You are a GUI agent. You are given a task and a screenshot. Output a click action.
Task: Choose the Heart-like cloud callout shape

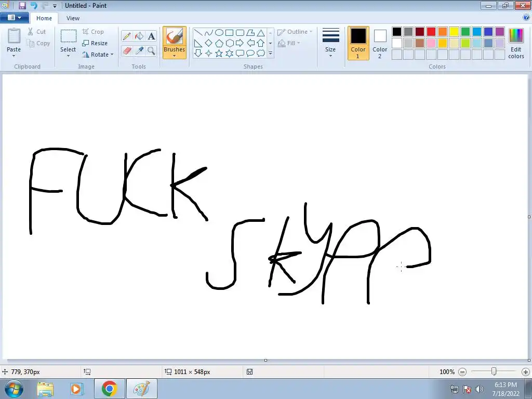pos(261,54)
